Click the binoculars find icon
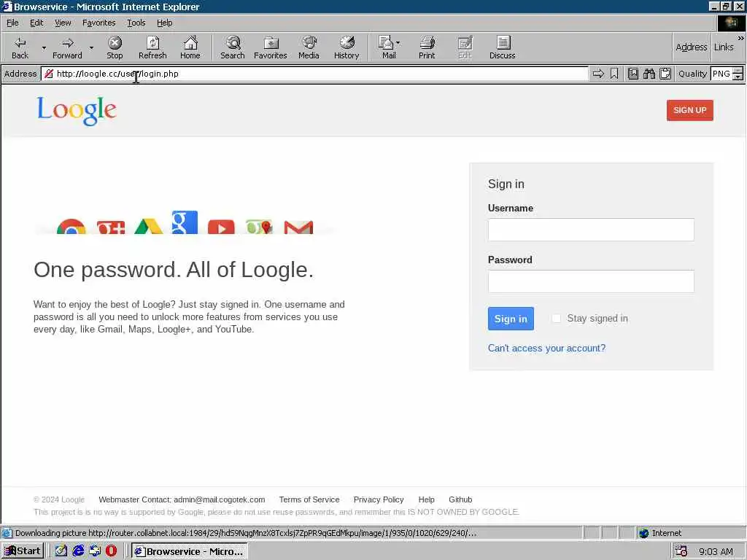747x560 pixels. point(649,74)
